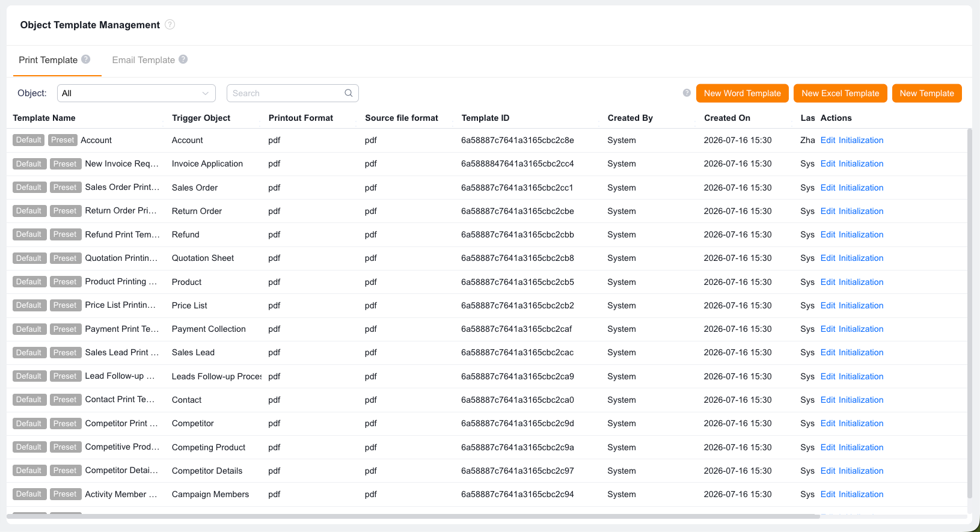980x532 pixels.
Task: Initialize the Return Order Print template
Action: [861, 211]
